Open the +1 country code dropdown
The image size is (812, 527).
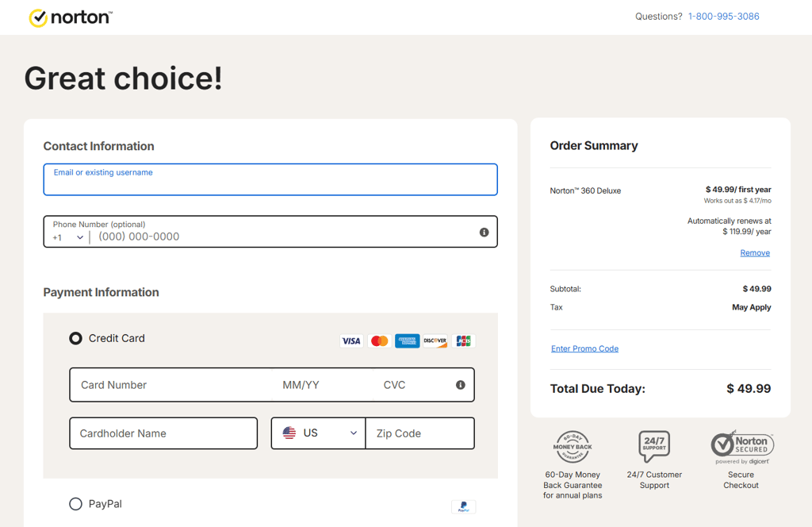(68, 237)
